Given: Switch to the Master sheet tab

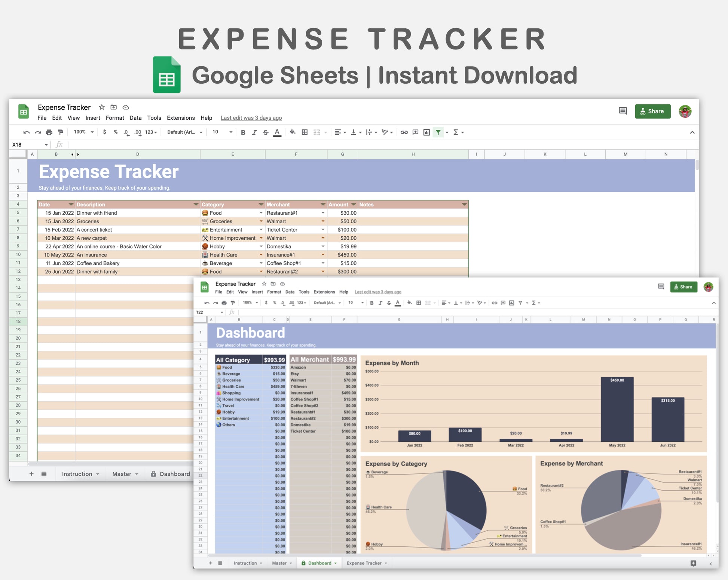Looking at the screenshot, I should 122,474.
